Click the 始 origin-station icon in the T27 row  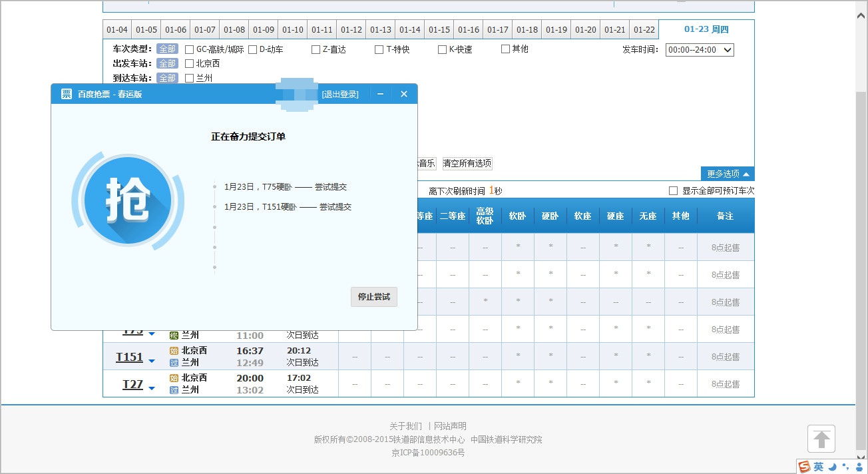click(x=174, y=377)
